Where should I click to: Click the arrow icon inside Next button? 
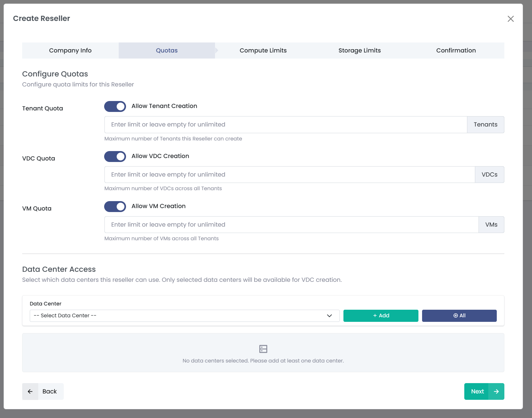point(496,391)
